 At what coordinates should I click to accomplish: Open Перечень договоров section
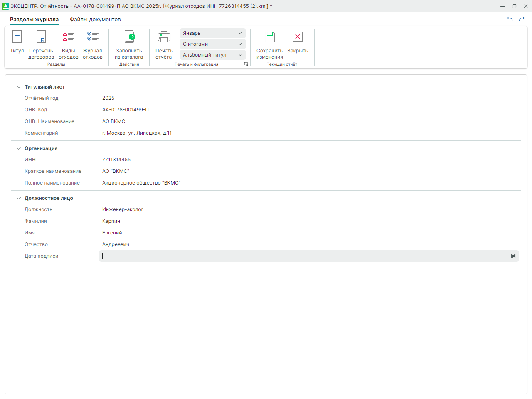click(41, 37)
